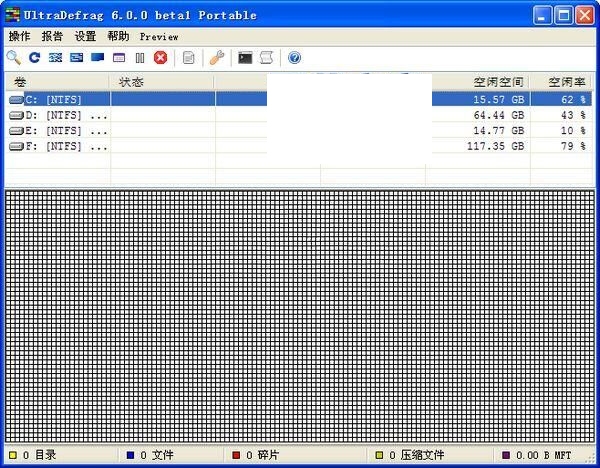Click the Quick optimization toolbar icon
Screen dimensions: 600x468
point(55,57)
